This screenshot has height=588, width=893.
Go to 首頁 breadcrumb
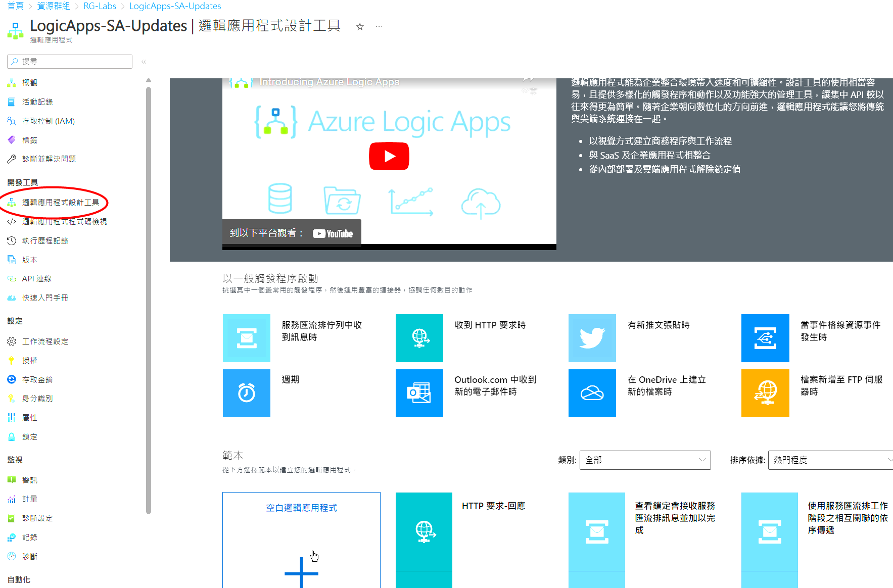[x=15, y=6]
